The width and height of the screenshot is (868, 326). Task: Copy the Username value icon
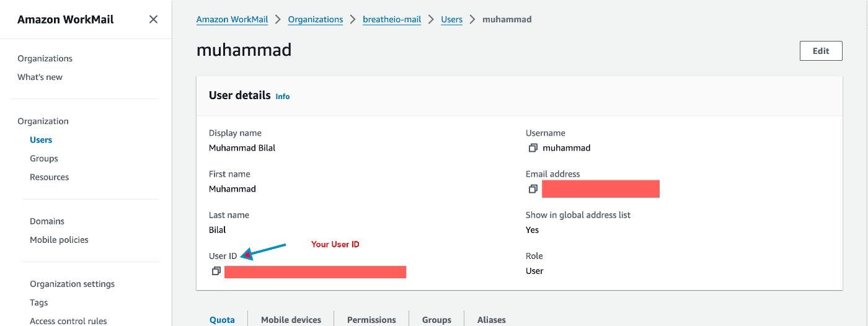tap(533, 148)
